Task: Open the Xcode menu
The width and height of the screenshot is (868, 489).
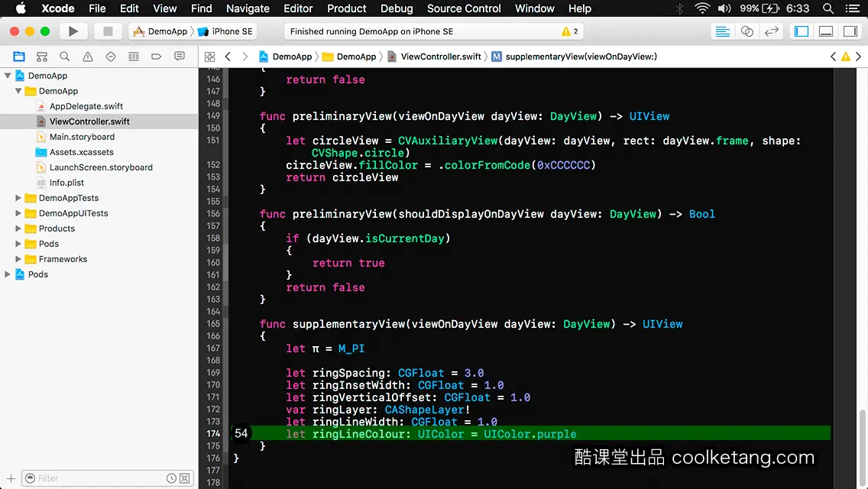Action: pos(57,8)
